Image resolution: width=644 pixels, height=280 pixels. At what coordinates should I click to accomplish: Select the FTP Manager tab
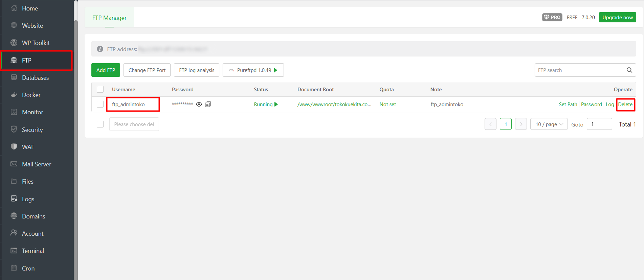[x=109, y=18]
